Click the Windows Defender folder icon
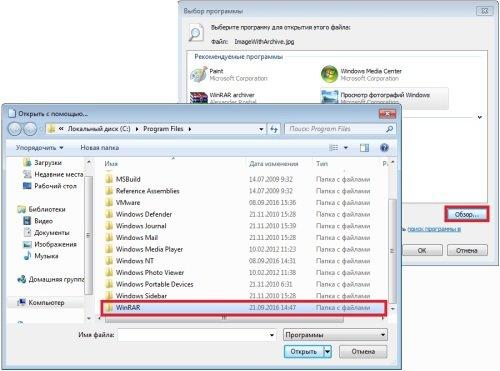Image resolution: width=500 pixels, height=371 pixels. [109, 214]
